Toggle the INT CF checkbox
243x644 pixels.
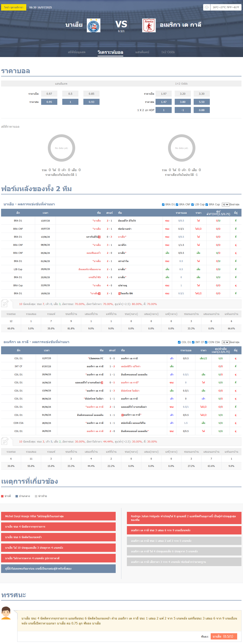click(193, 342)
